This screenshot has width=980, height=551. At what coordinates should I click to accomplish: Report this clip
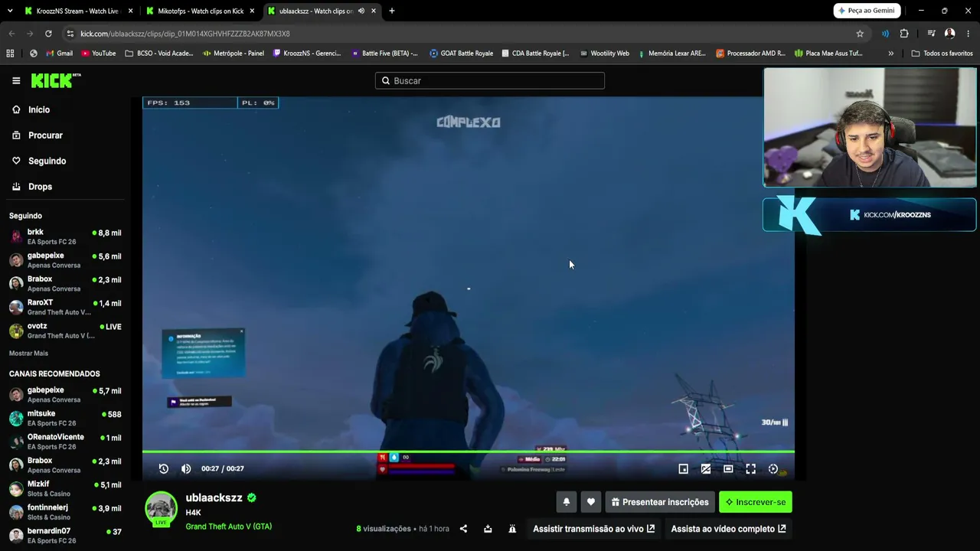point(512,529)
